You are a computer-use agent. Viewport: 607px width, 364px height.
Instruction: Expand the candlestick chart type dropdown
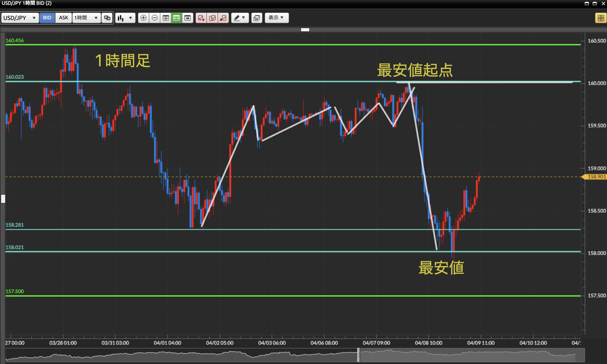[x=125, y=18]
